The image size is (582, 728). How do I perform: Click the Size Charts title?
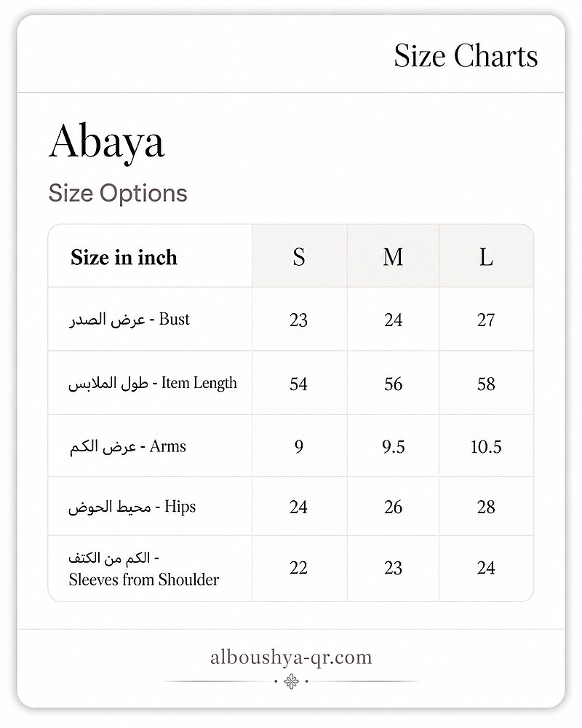tap(466, 56)
